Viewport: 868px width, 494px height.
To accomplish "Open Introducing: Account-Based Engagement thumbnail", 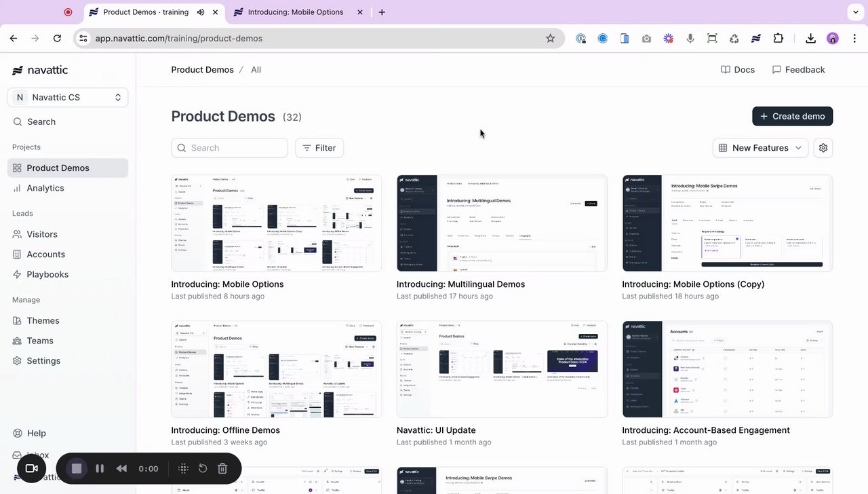I will (727, 369).
